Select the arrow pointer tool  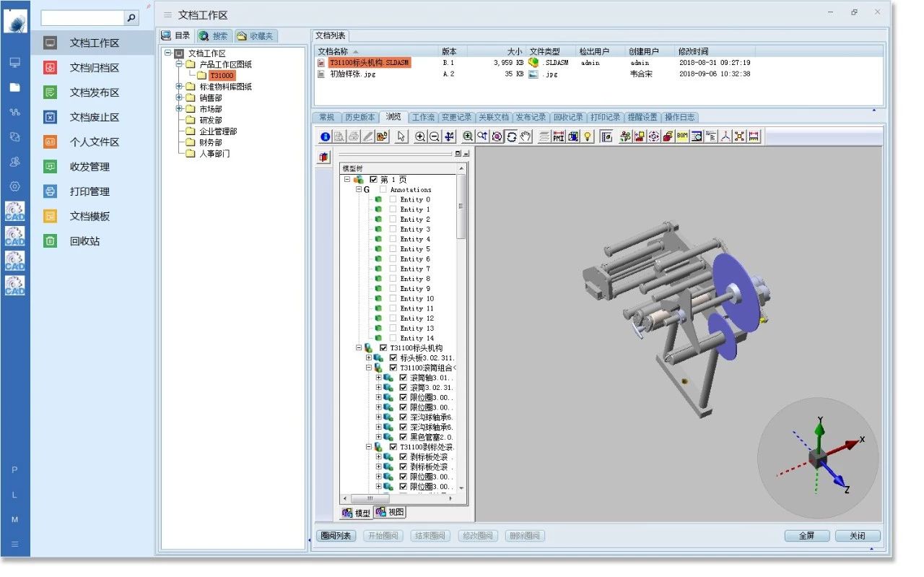[401, 136]
